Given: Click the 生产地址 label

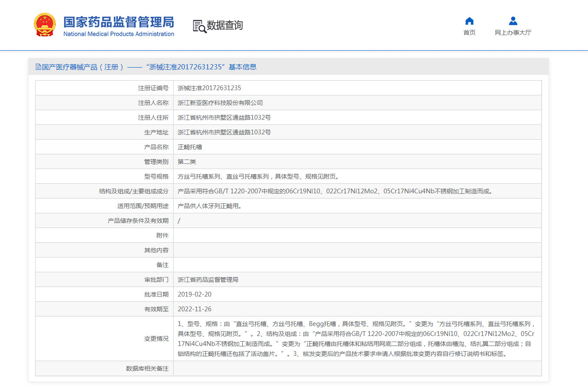Looking at the screenshot, I should coord(156,132).
